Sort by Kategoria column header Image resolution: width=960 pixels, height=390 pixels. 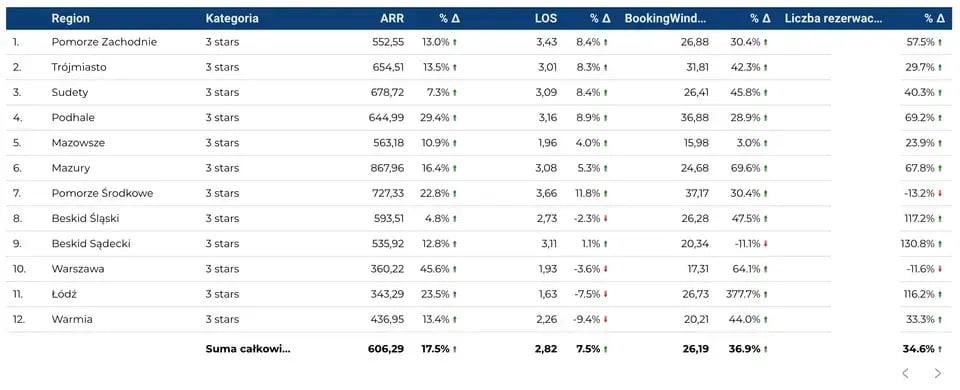coord(232,18)
